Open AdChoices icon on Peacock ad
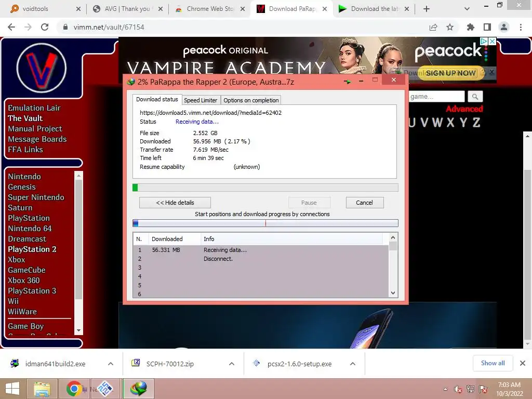 [484, 41]
